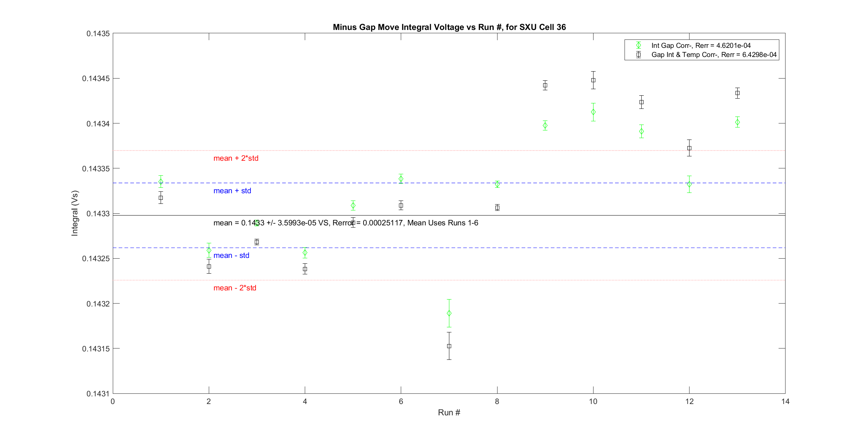Click green diamond marker at run 13
This screenshot has width=868, height=442.
click(737, 122)
